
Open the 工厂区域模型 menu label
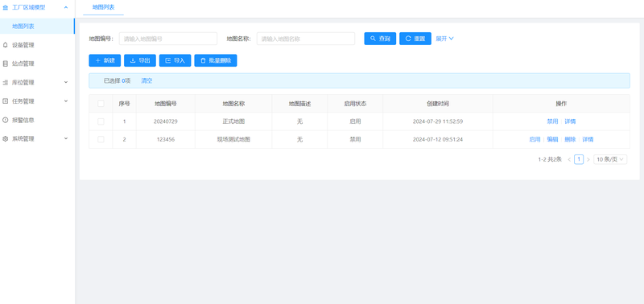point(29,7)
